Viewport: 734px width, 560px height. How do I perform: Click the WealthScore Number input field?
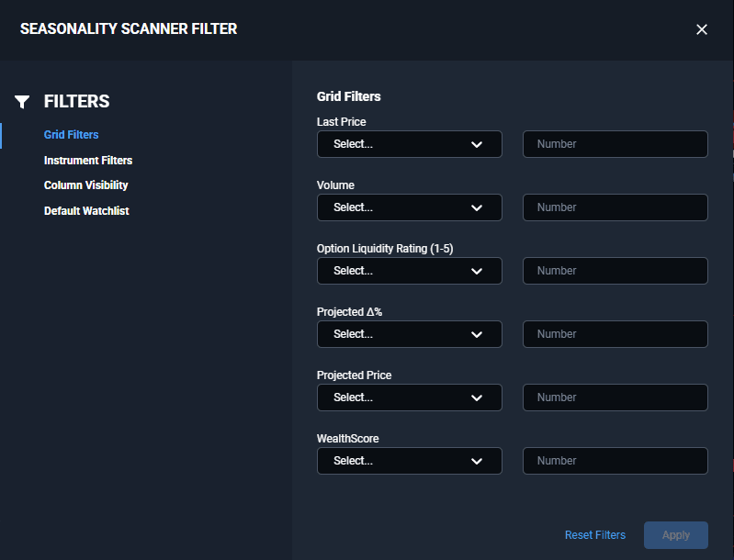[x=615, y=461]
